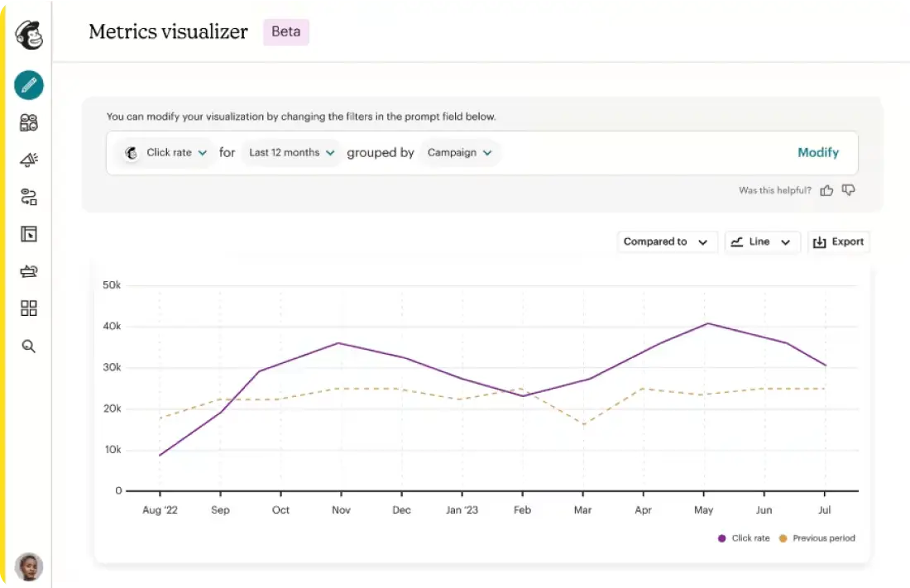Open the Last 12 months dropdown
Viewport: 910px width, 588px height.
pos(292,153)
